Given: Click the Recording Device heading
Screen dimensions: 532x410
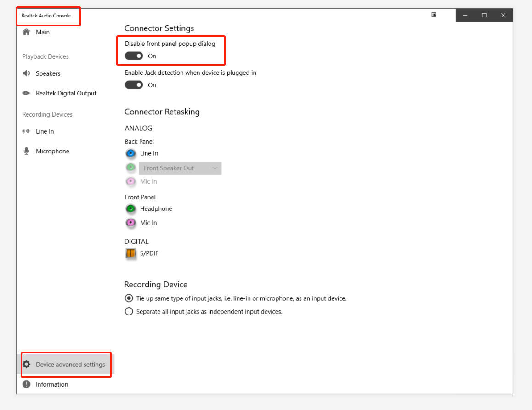Looking at the screenshot, I should [156, 285].
